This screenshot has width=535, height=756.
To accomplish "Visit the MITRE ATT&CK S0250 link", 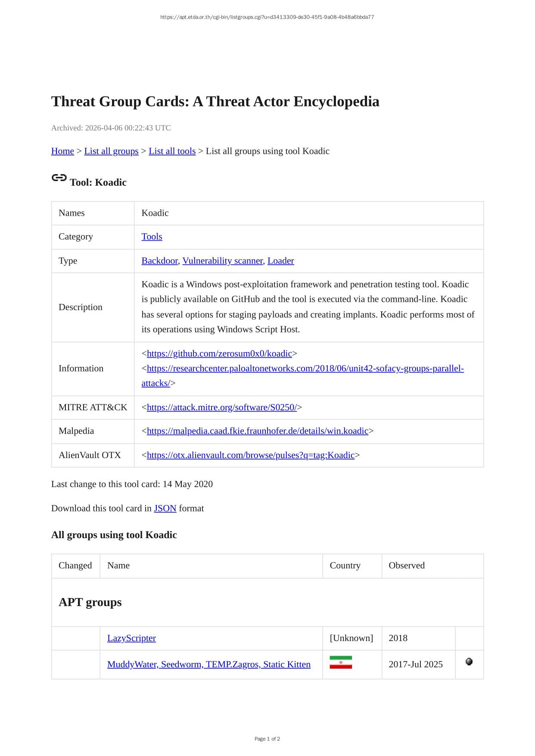I will click(221, 407).
